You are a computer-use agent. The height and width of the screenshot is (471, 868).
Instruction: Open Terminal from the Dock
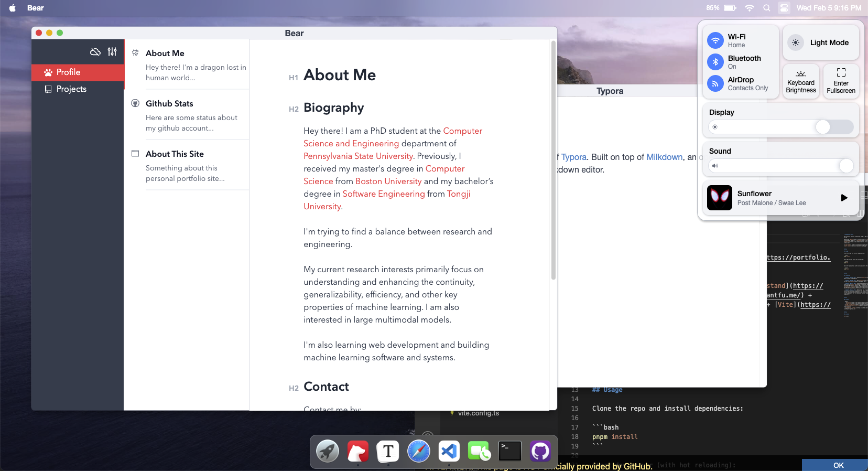[x=509, y=451]
